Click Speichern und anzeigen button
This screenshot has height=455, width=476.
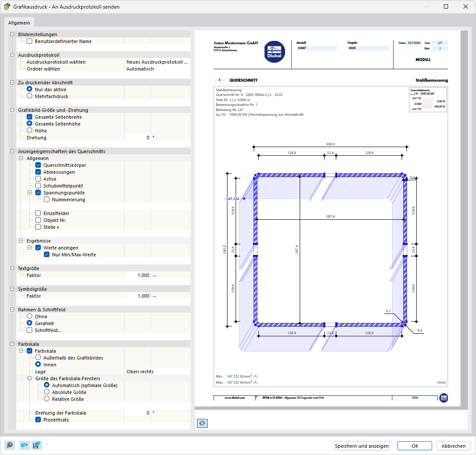click(x=362, y=446)
